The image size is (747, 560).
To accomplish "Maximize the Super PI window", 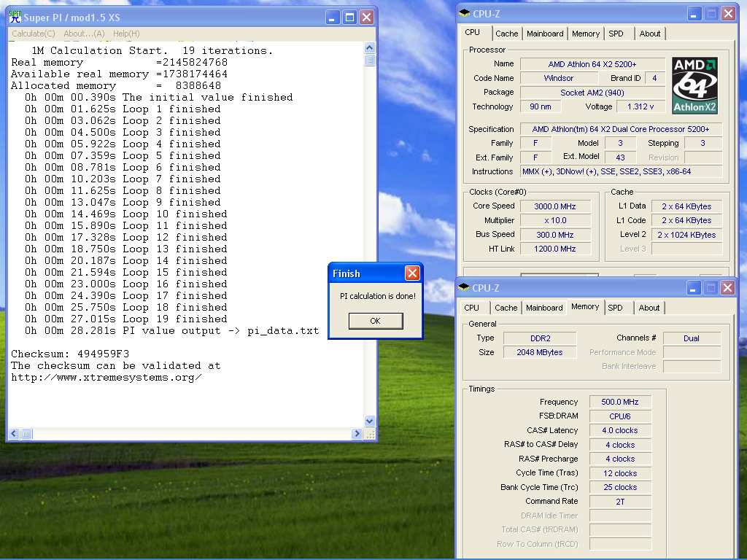I will tap(349, 17).
